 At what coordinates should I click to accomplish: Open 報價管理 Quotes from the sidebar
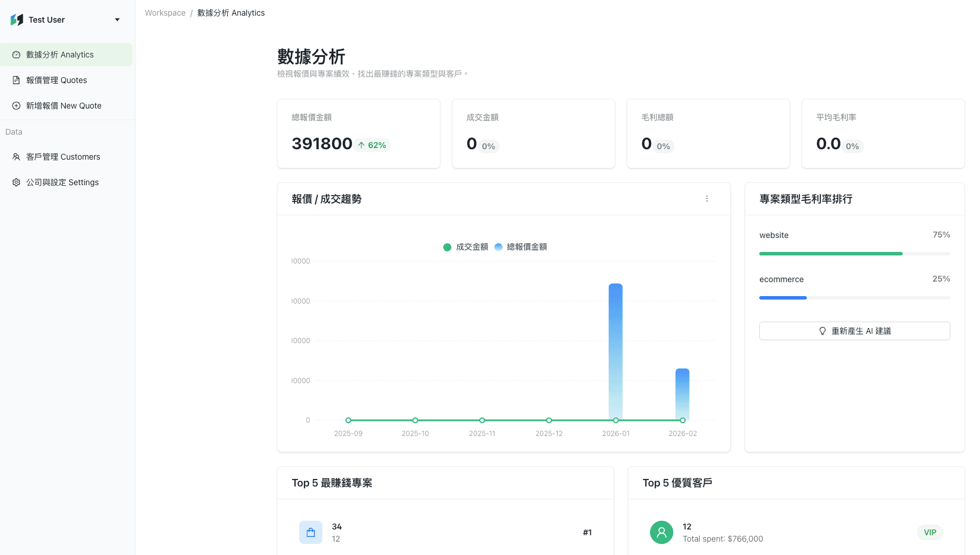point(56,80)
